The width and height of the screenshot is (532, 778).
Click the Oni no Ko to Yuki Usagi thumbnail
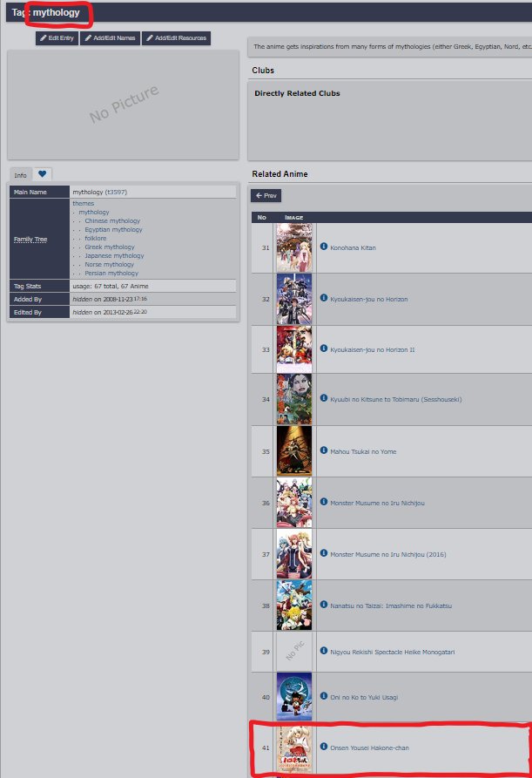coord(294,697)
